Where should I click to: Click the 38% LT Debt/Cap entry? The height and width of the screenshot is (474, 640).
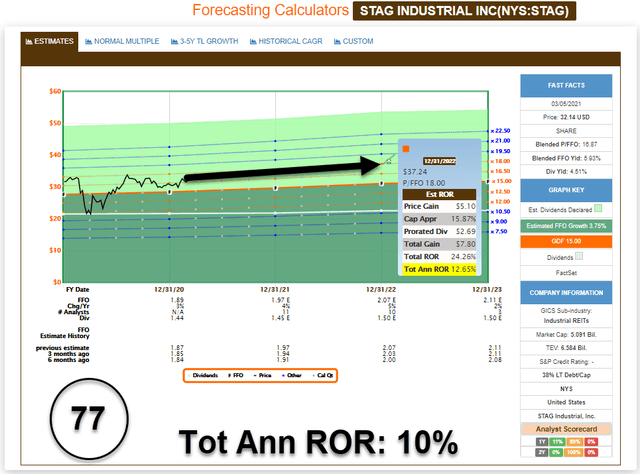[x=566, y=375]
